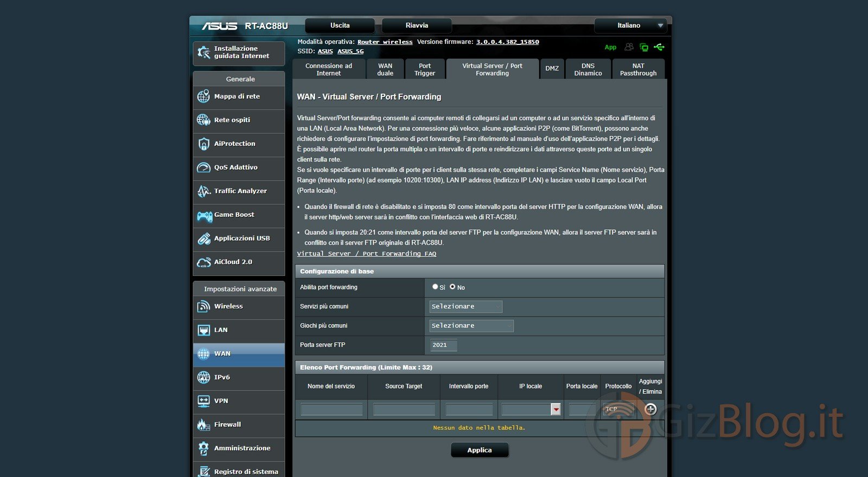The height and width of the screenshot is (477, 868).
Task: Add port forwarding rule with plus icon
Action: 650,409
